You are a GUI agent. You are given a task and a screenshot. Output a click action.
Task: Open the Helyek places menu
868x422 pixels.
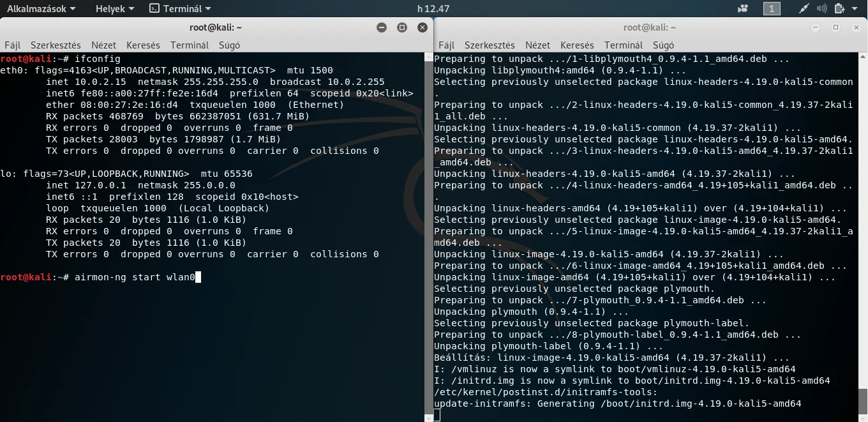pyautogui.click(x=115, y=9)
